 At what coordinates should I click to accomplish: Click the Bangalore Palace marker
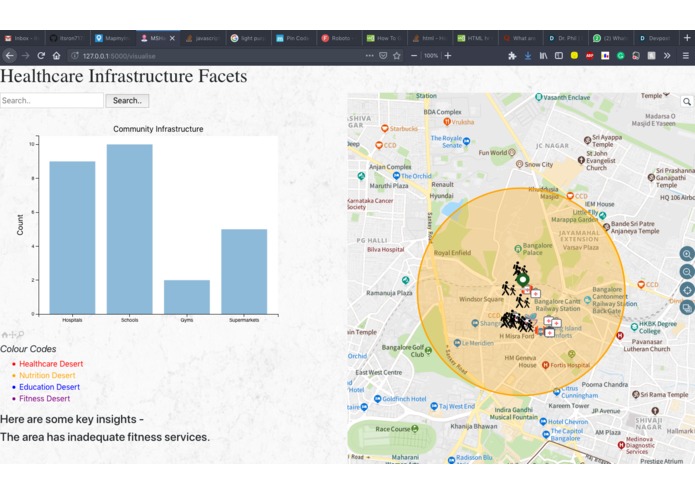pos(518,249)
